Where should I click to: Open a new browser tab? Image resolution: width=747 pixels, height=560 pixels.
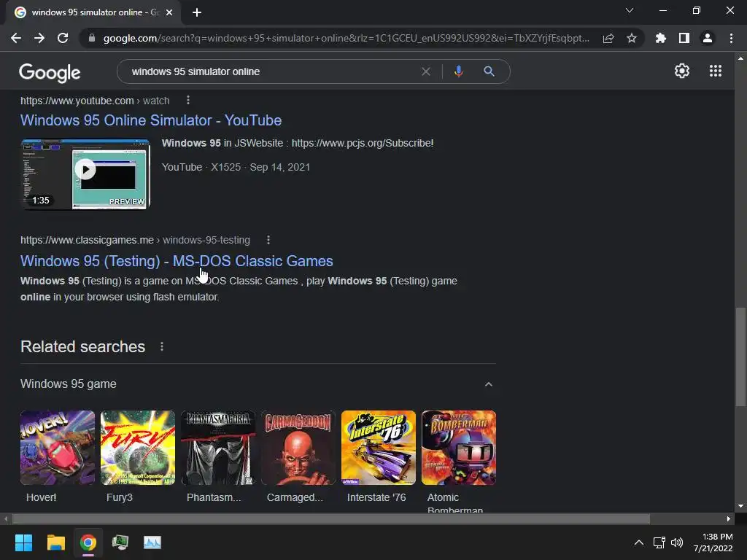pyautogui.click(x=197, y=12)
